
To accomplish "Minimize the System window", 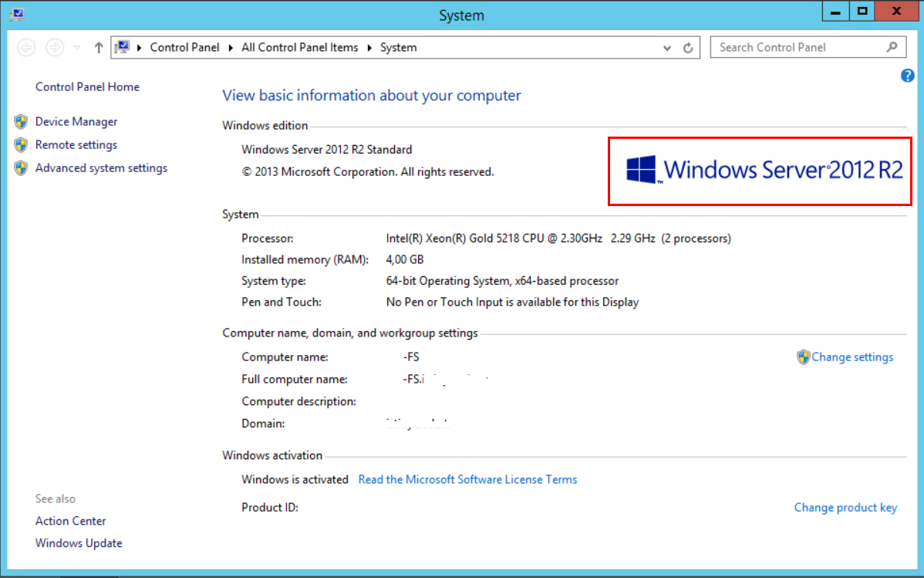I will (835, 12).
